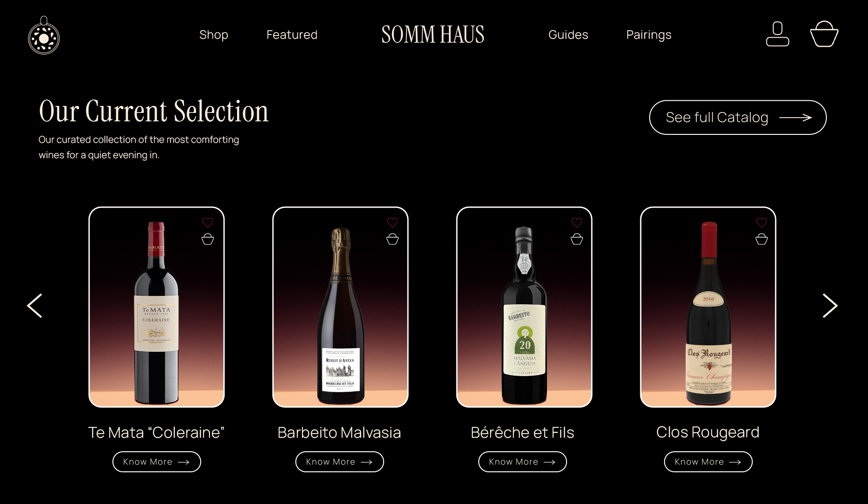Add Clos Rougeard to basket
Screen dimensions: 868x504
(762, 239)
